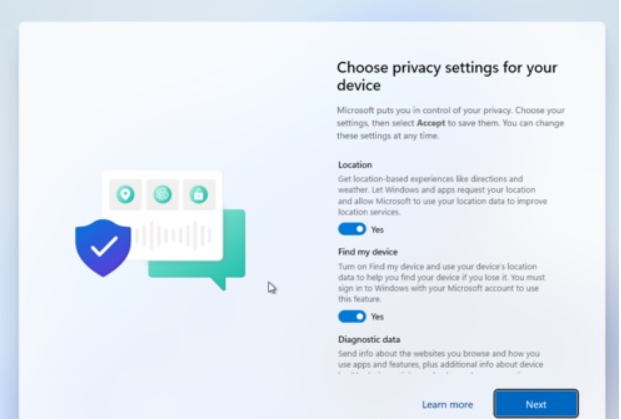Click the Location section heading
Viewport: 621px width, 420px height.
click(x=355, y=164)
